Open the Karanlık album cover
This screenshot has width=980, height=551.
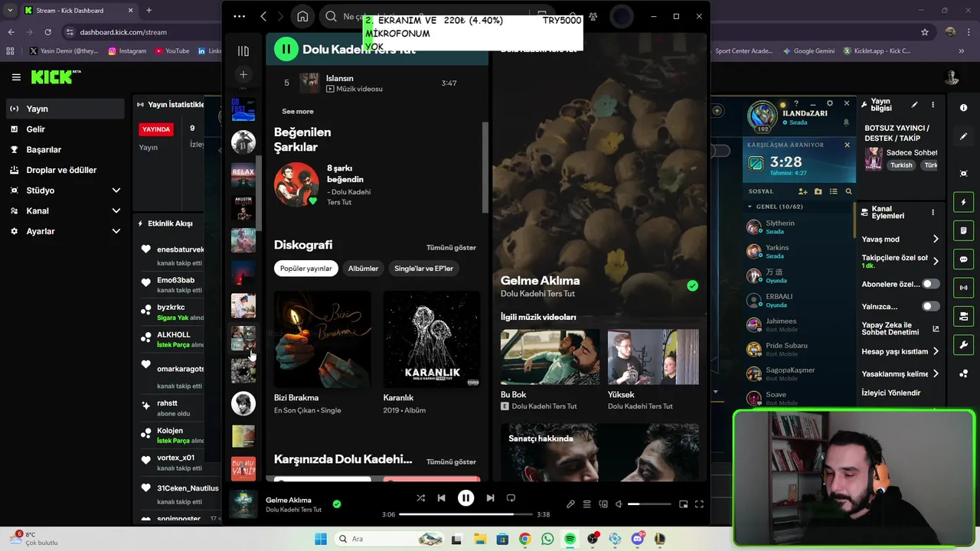[x=432, y=339]
